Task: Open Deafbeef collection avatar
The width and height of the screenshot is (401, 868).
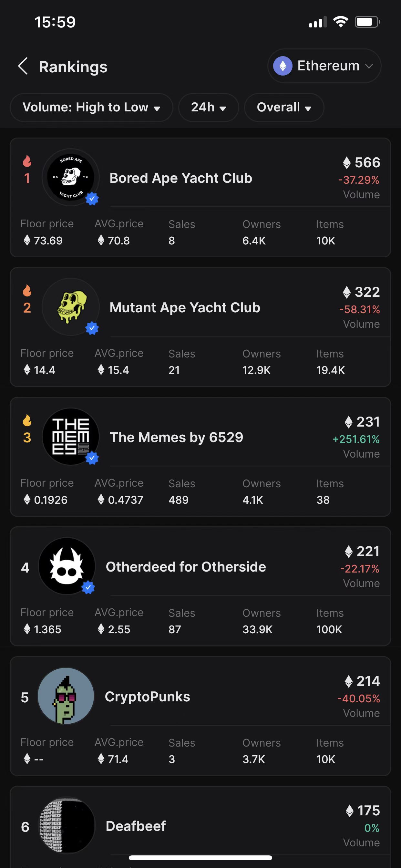Action: [x=67, y=825]
